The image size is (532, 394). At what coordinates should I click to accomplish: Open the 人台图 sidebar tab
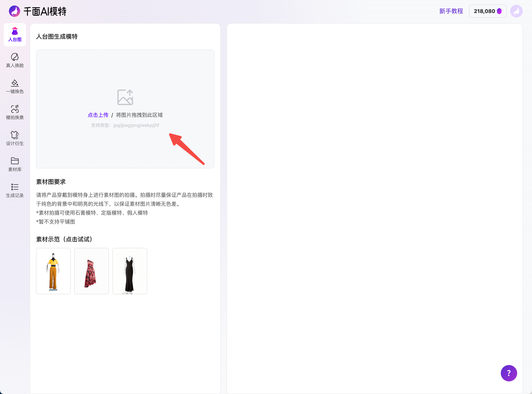15,35
